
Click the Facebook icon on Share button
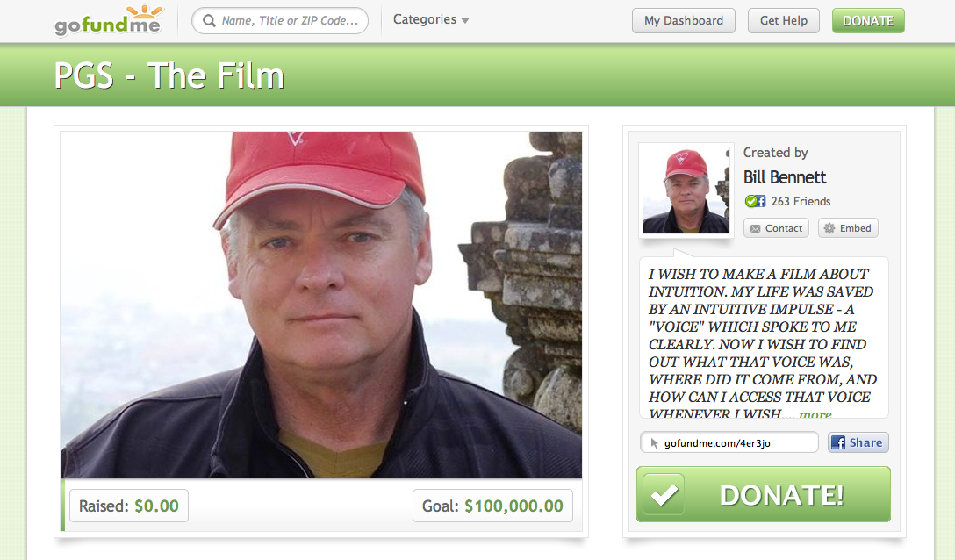tap(838, 443)
